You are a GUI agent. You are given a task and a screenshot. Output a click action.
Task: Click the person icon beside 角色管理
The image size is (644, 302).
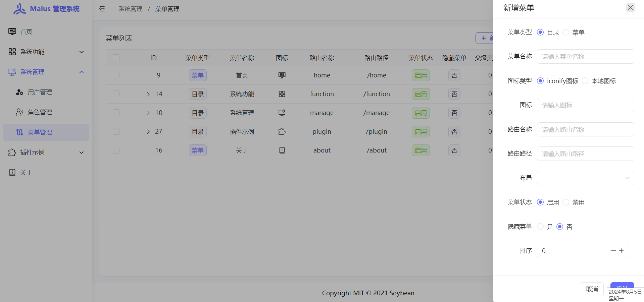[20, 112]
